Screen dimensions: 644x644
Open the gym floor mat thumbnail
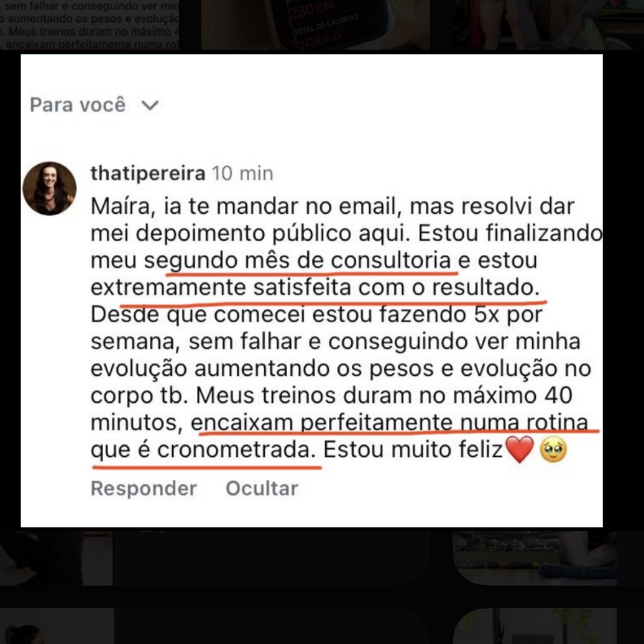(535, 558)
